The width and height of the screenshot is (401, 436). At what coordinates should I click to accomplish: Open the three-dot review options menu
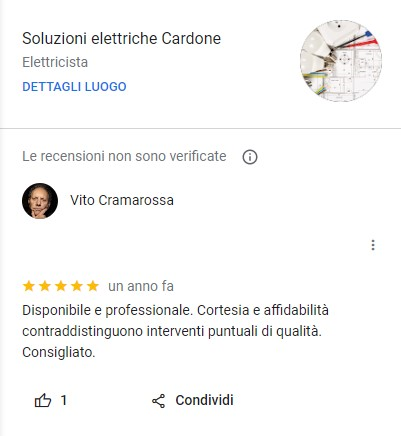coord(373,245)
